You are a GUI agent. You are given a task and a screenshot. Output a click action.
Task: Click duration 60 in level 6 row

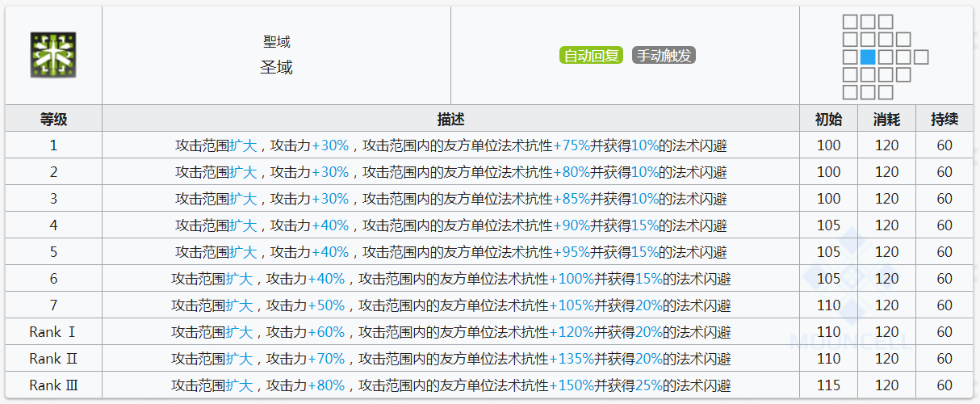tap(944, 279)
